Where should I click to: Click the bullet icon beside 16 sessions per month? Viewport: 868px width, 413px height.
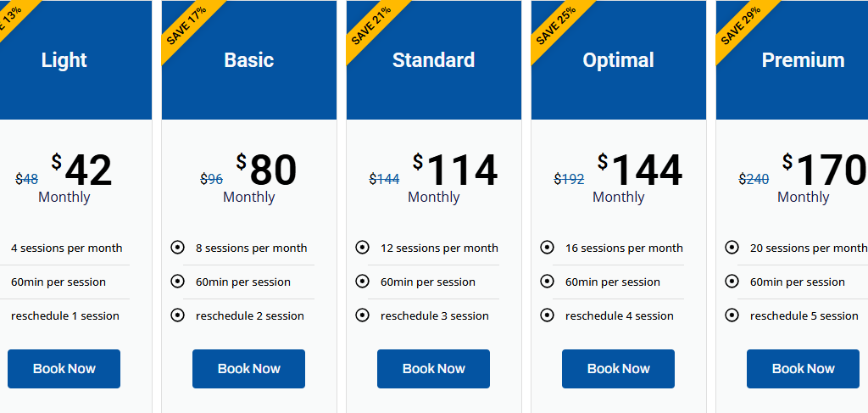point(547,248)
